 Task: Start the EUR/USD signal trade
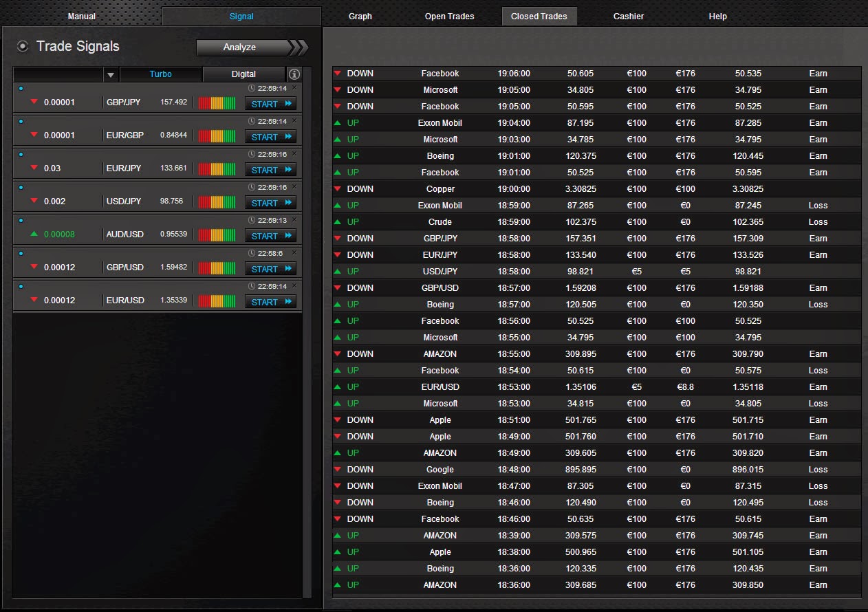tap(271, 302)
